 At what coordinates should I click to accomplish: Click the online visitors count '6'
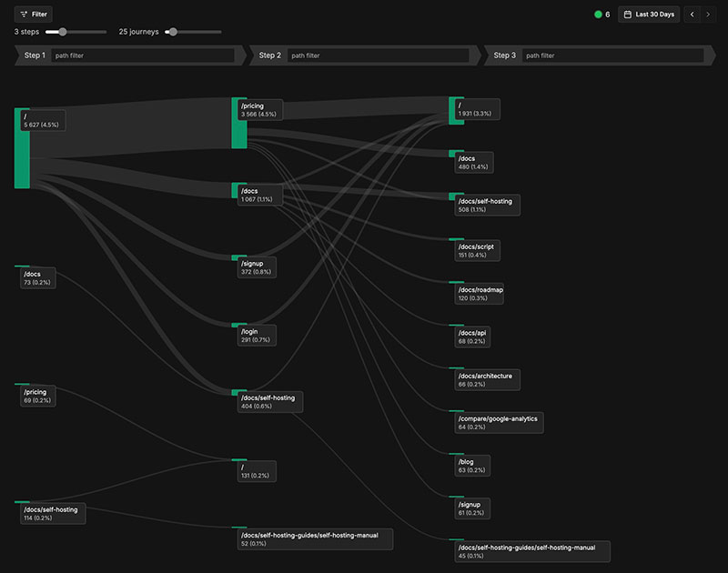coord(607,15)
